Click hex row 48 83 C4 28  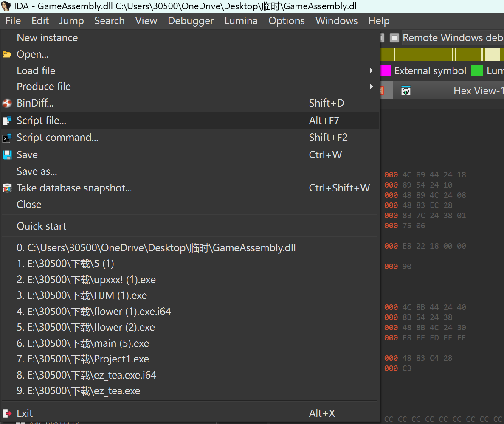coord(418,358)
